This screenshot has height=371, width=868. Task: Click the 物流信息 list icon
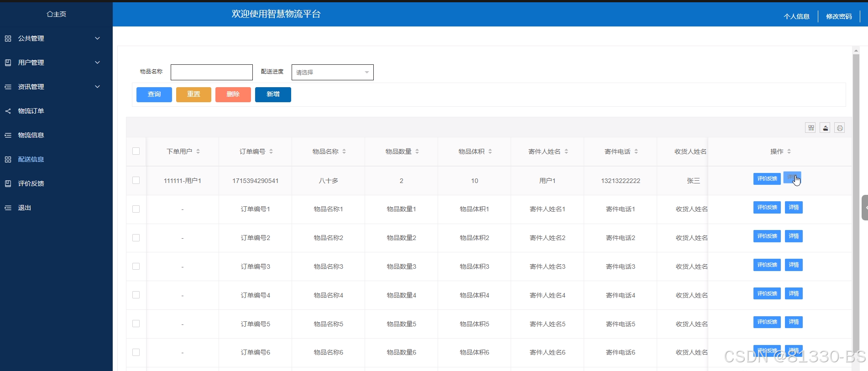8,135
